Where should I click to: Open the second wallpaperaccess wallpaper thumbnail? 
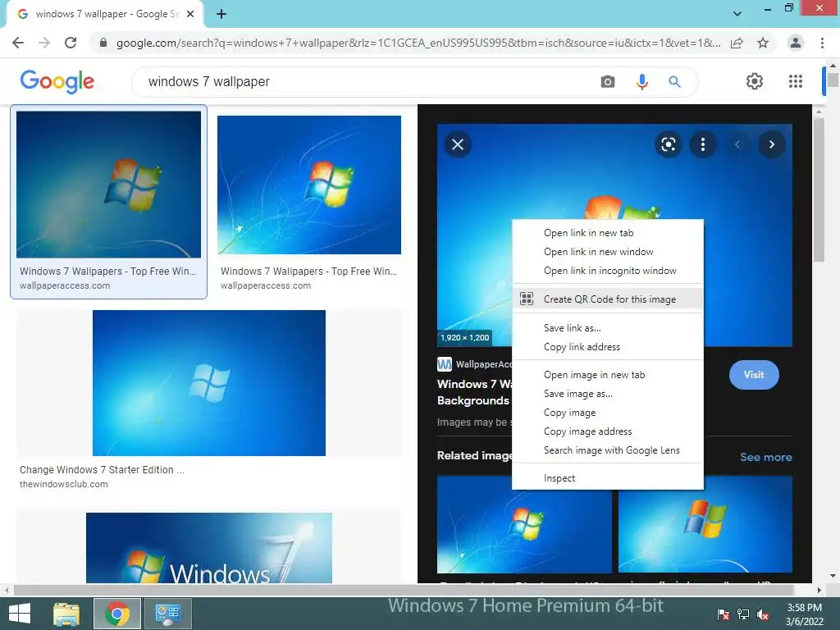tap(309, 185)
